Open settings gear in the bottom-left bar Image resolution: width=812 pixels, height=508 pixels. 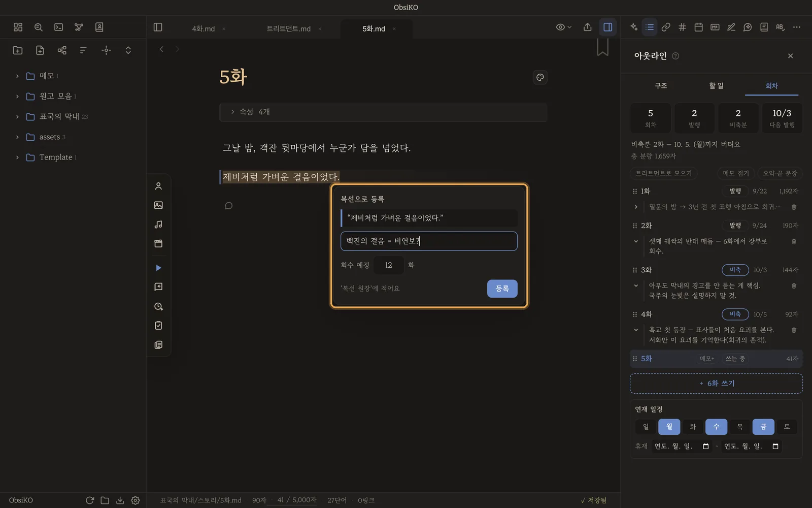point(136,500)
